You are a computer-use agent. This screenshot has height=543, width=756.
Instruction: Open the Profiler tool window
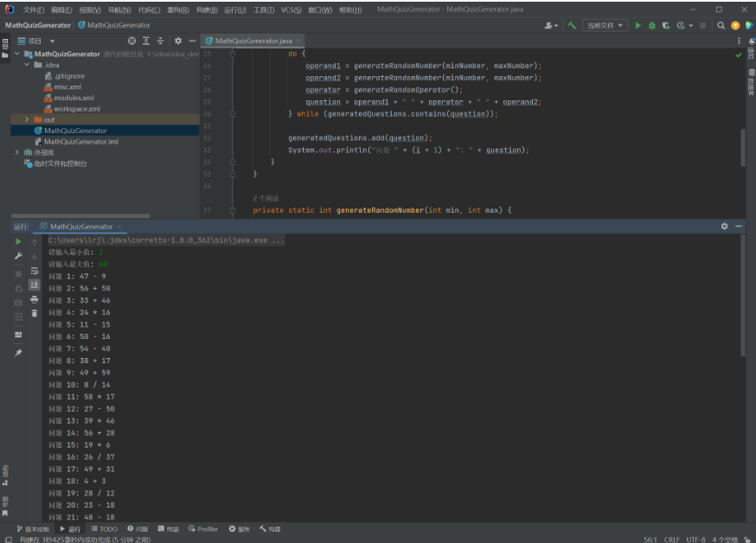(x=204, y=528)
